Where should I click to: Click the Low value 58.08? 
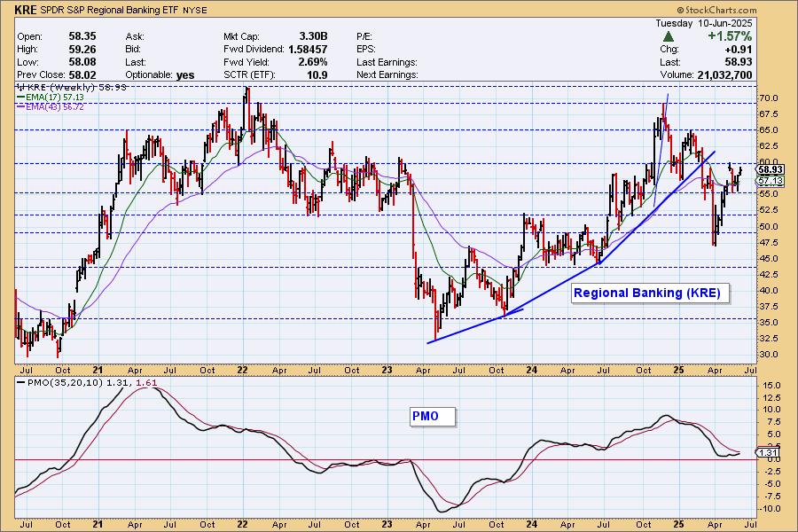click(x=82, y=62)
